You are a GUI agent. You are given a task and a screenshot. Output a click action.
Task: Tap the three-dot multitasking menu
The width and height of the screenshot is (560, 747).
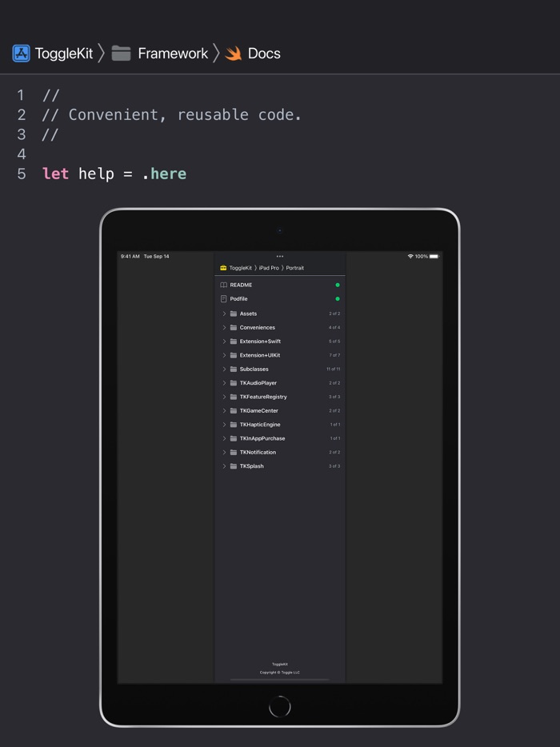[x=280, y=257]
